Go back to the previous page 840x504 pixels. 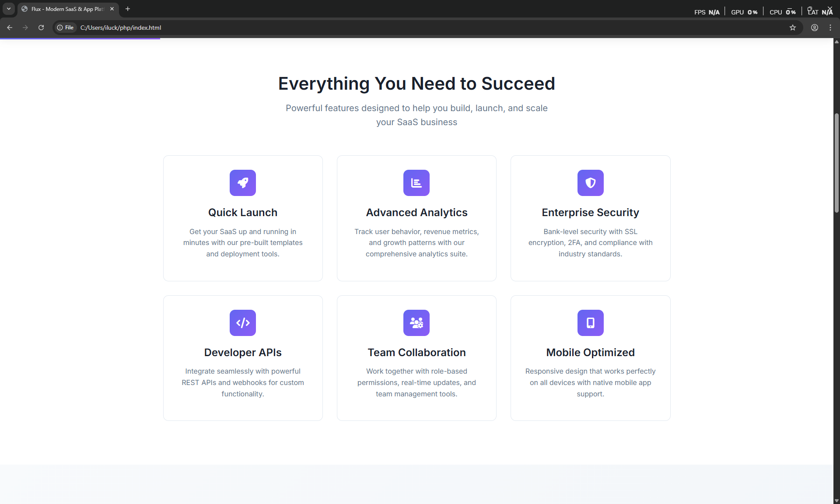(x=10, y=28)
